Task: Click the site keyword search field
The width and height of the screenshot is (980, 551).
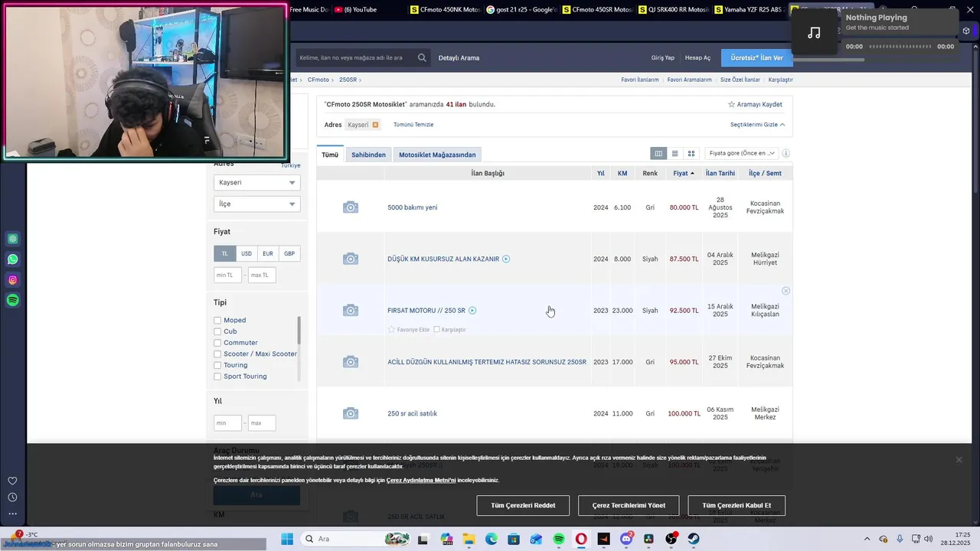Action: click(x=357, y=57)
